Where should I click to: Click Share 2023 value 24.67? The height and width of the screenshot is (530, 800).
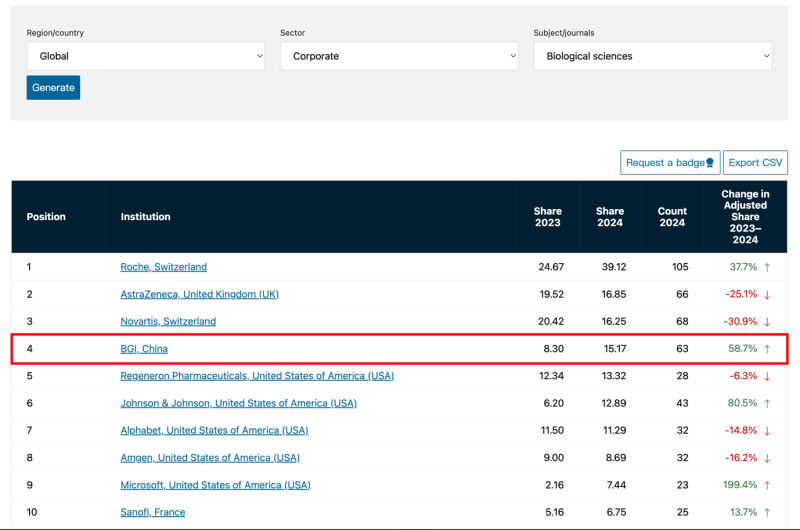click(551, 267)
